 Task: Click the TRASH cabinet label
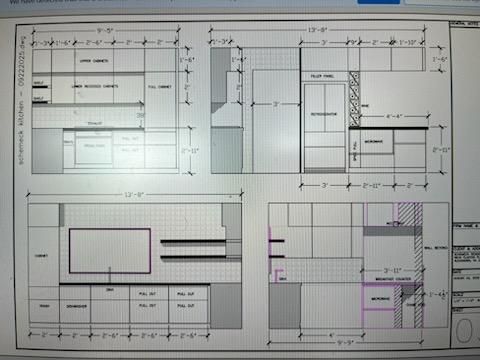(x=44, y=306)
